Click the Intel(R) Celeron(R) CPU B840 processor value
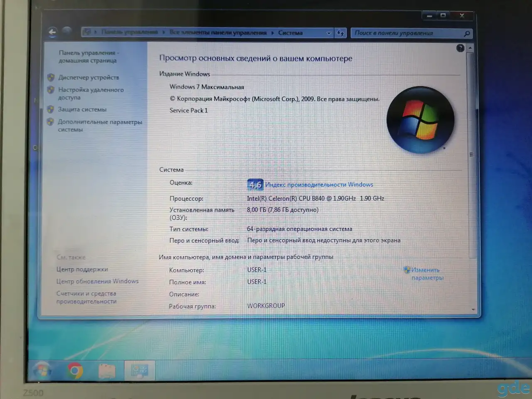Screen dimensions: 532x399 315,198
